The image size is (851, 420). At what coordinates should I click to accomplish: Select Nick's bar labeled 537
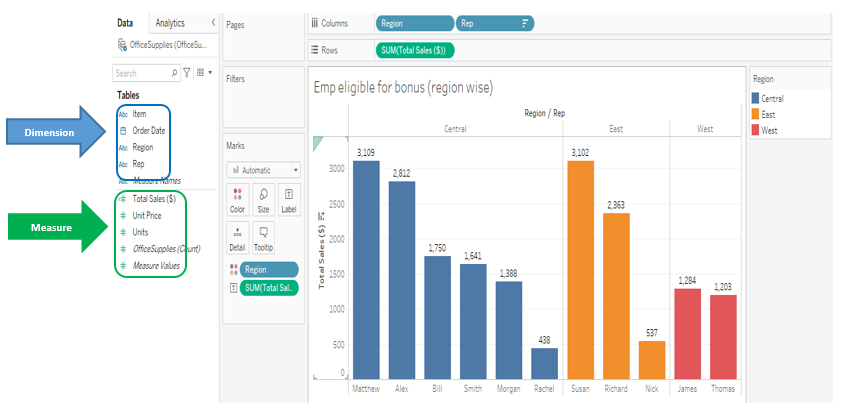(652, 360)
